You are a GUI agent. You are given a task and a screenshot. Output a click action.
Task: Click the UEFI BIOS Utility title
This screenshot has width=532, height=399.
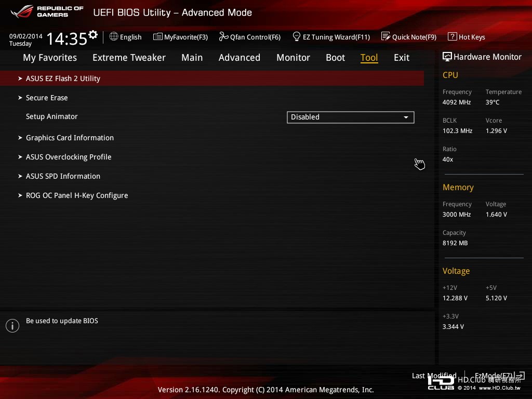[172, 12]
